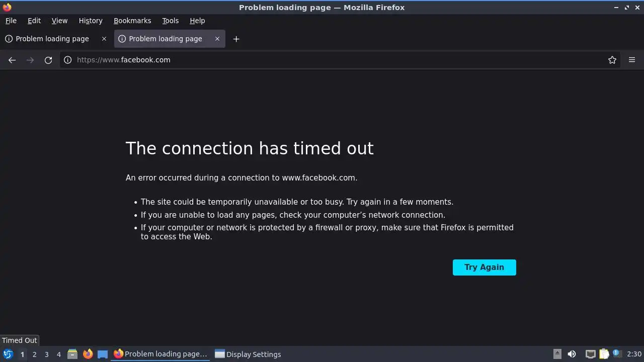Switch to the first Problem loading page tab
The height and width of the screenshot is (362, 644).
52,39
